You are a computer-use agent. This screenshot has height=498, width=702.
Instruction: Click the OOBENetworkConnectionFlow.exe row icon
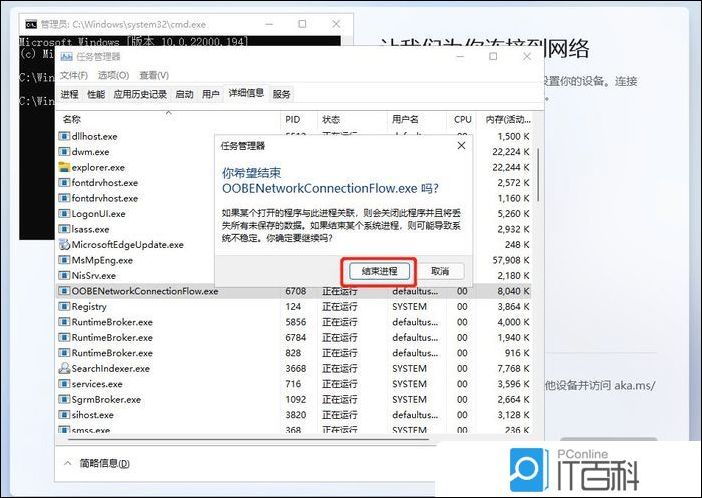64,291
